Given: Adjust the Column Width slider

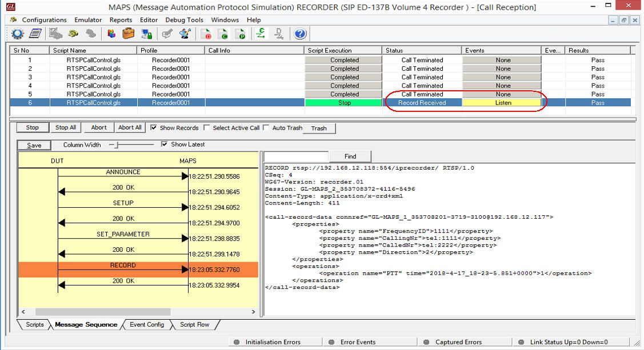Looking at the screenshot, I should pyautogui.click(x=117, y=144).
